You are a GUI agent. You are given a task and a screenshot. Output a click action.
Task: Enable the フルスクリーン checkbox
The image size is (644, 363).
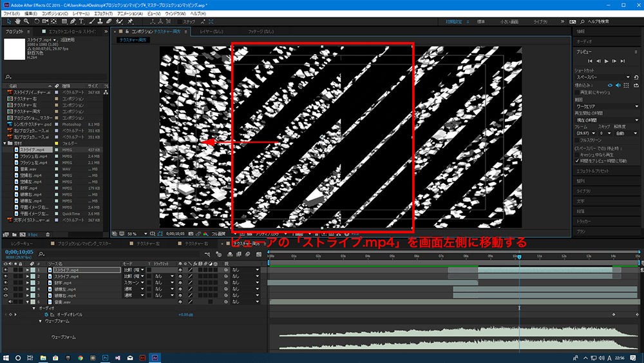click(x=578, y=139)
